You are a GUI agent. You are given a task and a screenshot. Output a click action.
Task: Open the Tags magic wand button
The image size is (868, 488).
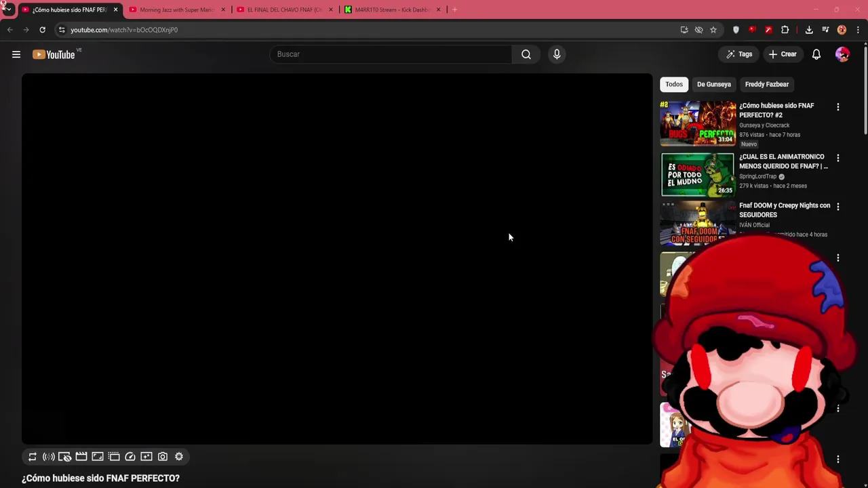tap(739, 54)
